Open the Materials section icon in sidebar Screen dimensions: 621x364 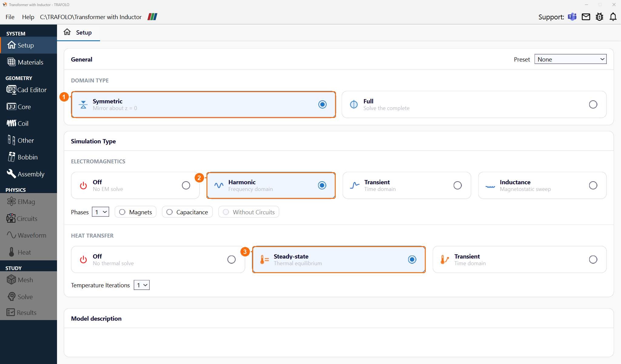pos(12,62)
